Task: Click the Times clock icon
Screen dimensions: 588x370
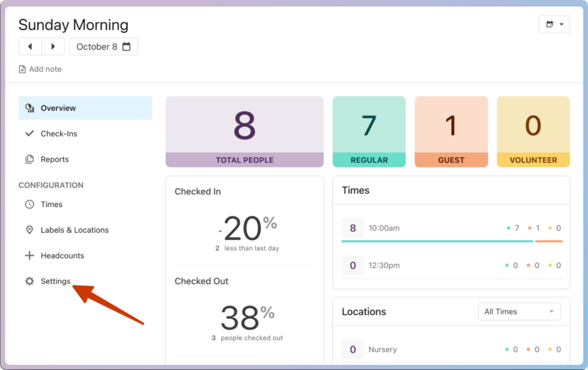Action: pos(30,204)
